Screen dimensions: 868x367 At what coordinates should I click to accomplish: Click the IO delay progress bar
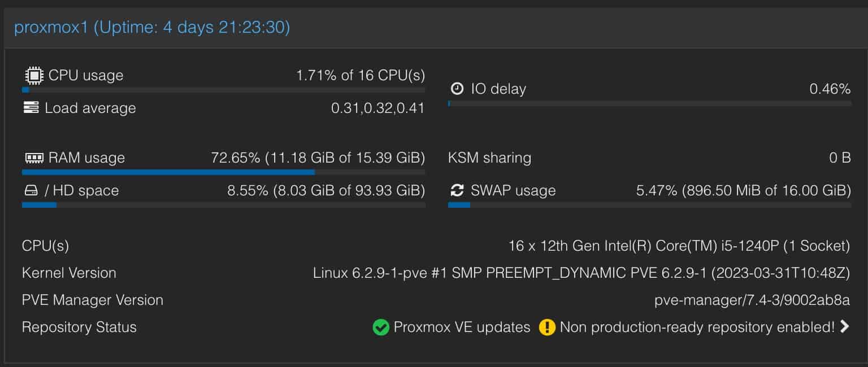(x=650, y=103)
